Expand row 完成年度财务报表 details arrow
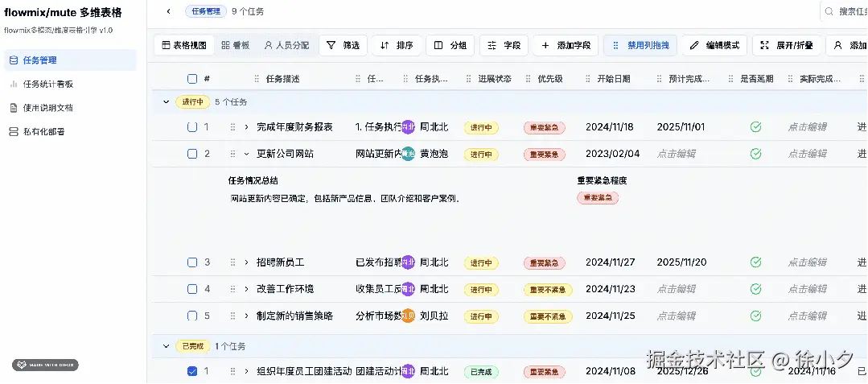 (247, 127)
